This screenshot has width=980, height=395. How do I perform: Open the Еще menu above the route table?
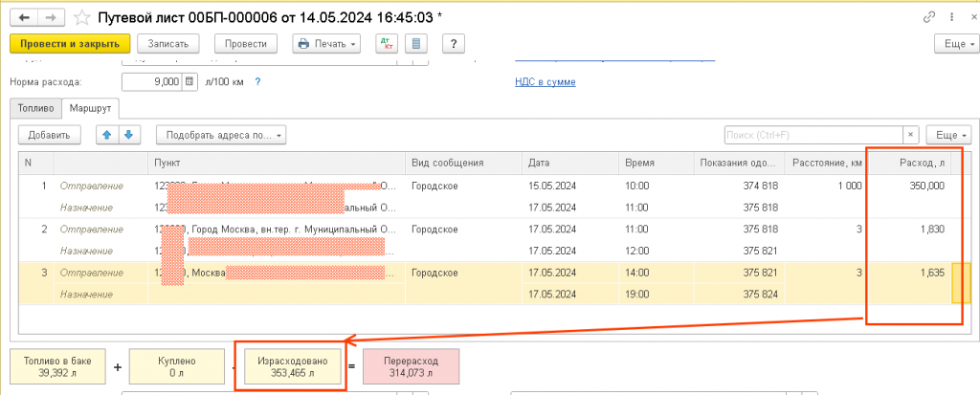click(x=948, y=134)
